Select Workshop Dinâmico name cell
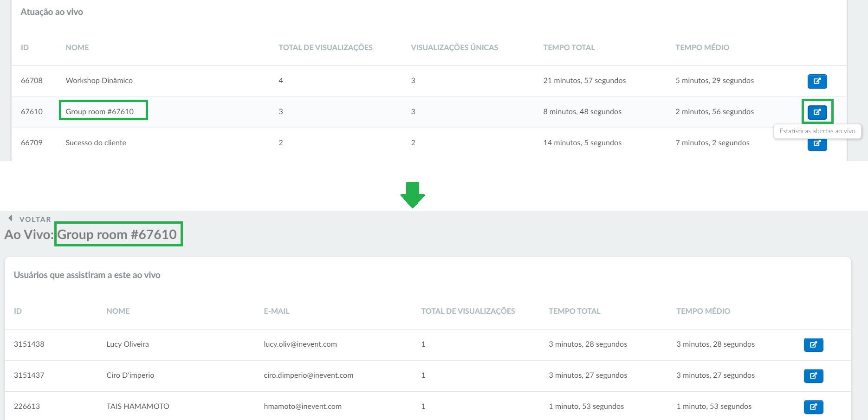 (x=99, y=80)
